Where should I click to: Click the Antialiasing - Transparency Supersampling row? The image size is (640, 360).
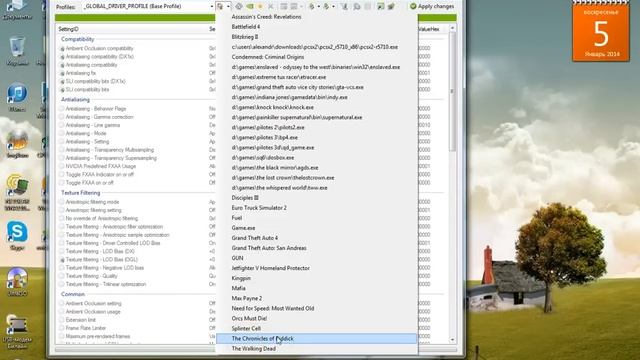tap(111, 158)
